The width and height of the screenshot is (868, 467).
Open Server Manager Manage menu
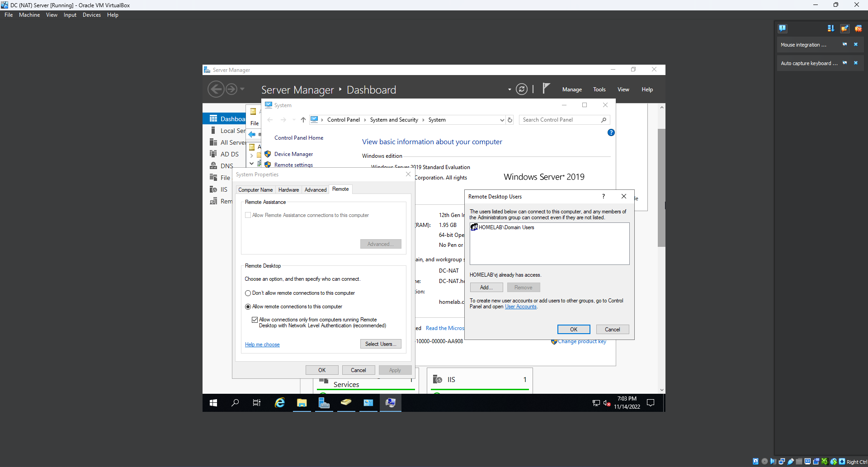(x=572, y=90)
